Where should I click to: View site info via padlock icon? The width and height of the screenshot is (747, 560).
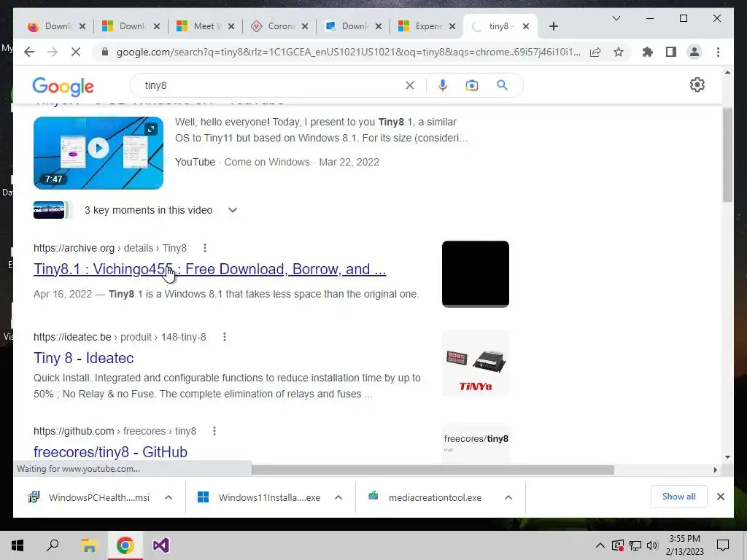(105, 52)
